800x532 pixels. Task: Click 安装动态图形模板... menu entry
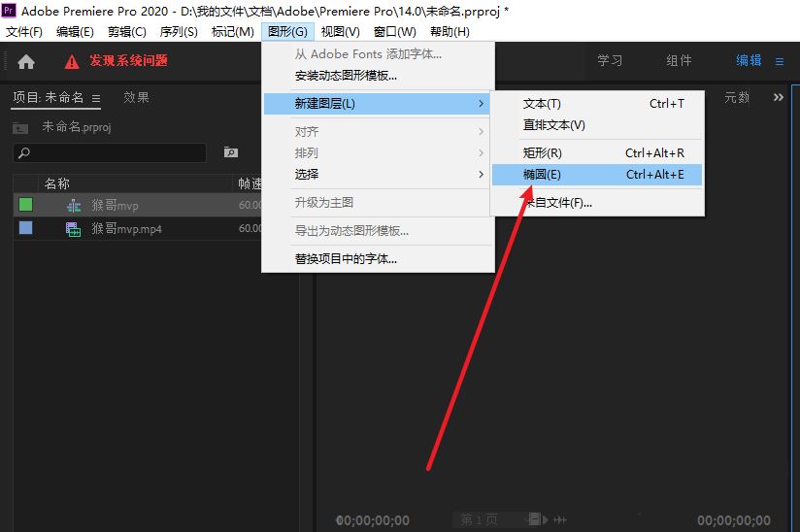pyautogui.click(x=346, y=75)
